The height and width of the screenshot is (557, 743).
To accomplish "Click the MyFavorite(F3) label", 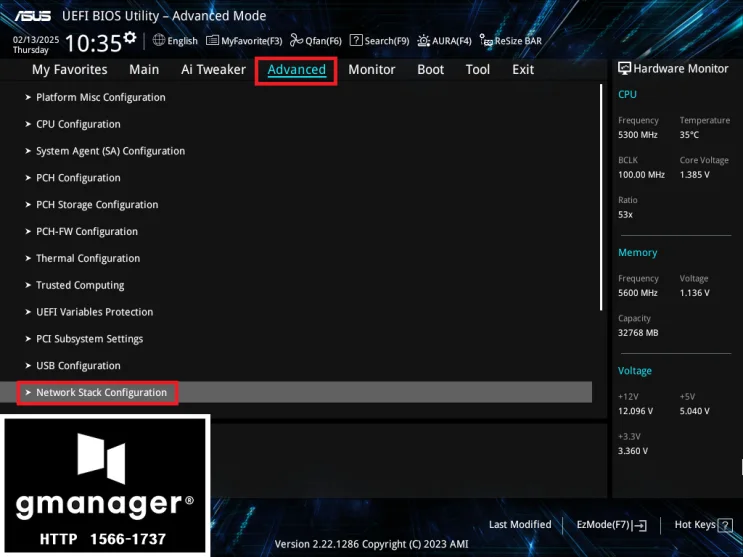I will tap(252, 41).
